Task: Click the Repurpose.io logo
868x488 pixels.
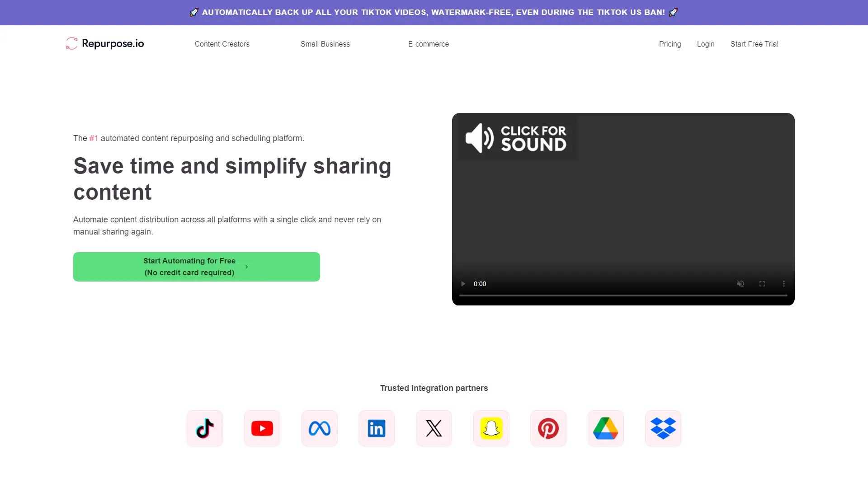Action: click(x=104, y=43)
